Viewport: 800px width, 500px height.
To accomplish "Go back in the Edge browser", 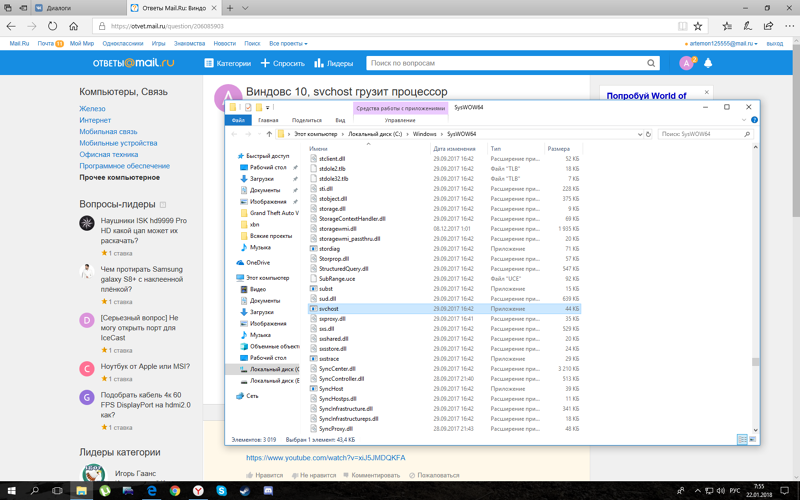I will click(x=11, y=26).
